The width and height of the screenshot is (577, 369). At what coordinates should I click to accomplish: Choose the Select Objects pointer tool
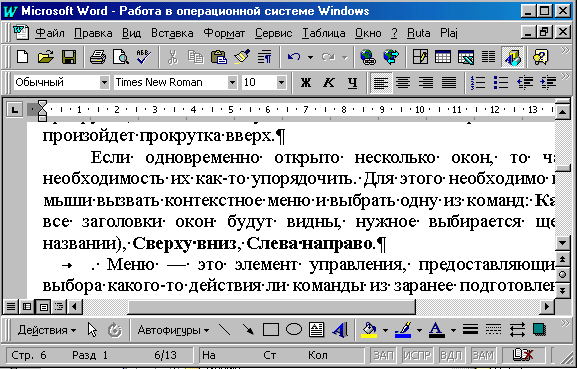coord(92,330)
